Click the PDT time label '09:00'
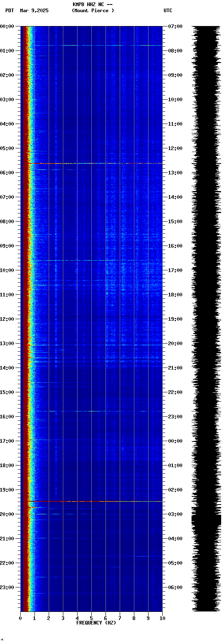This screenshot has height=644, width=224. [x=7, y=246]
